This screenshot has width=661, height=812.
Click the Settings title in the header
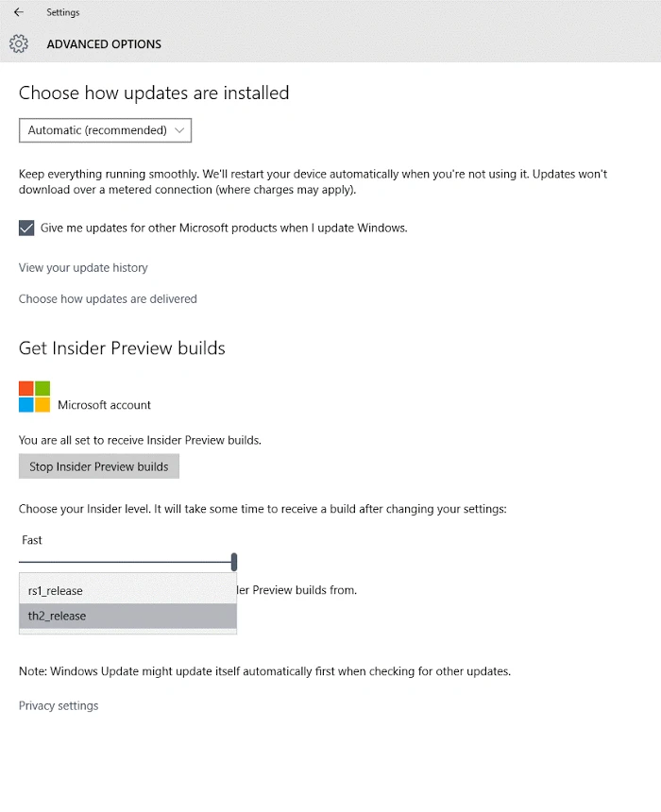coord(63,12)
